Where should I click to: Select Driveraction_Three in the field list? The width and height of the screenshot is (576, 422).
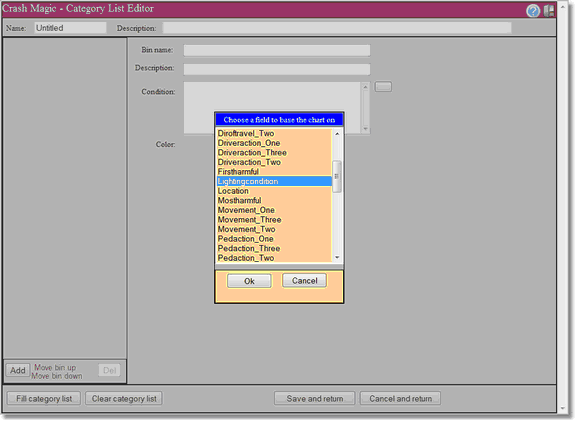[274, 152]
